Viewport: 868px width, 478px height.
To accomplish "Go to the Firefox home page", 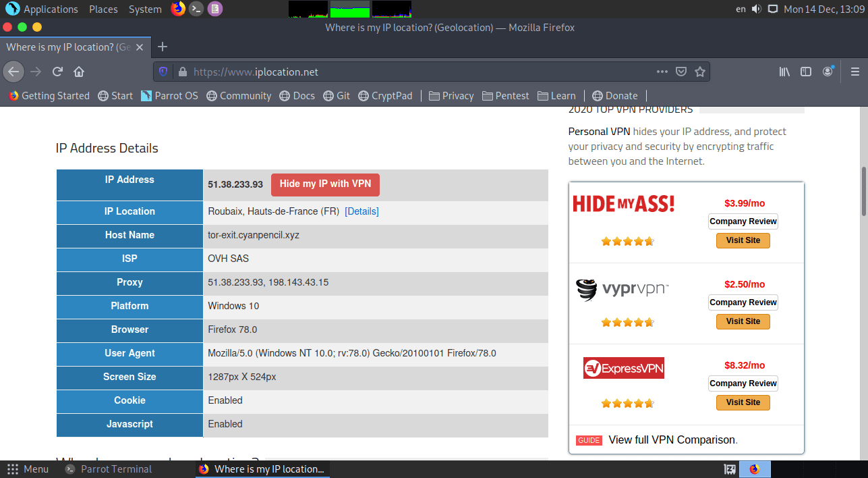I will tap(79, 72).
